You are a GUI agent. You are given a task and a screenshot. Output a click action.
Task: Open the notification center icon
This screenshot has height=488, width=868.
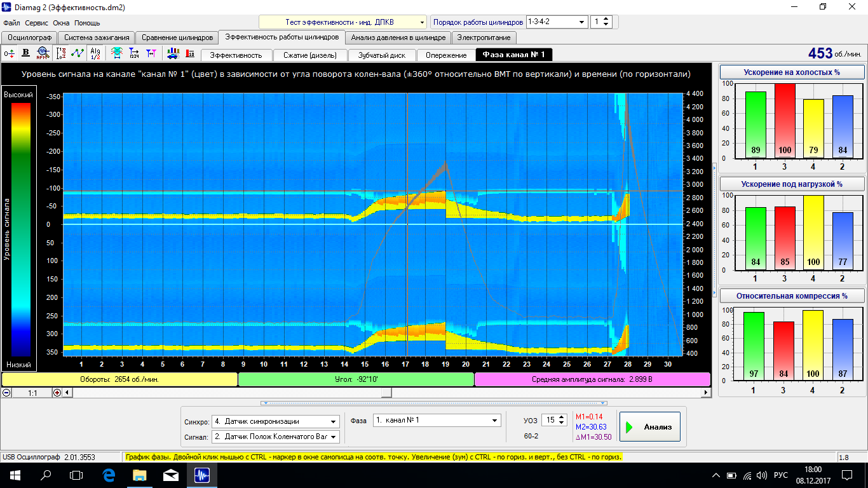847,475
